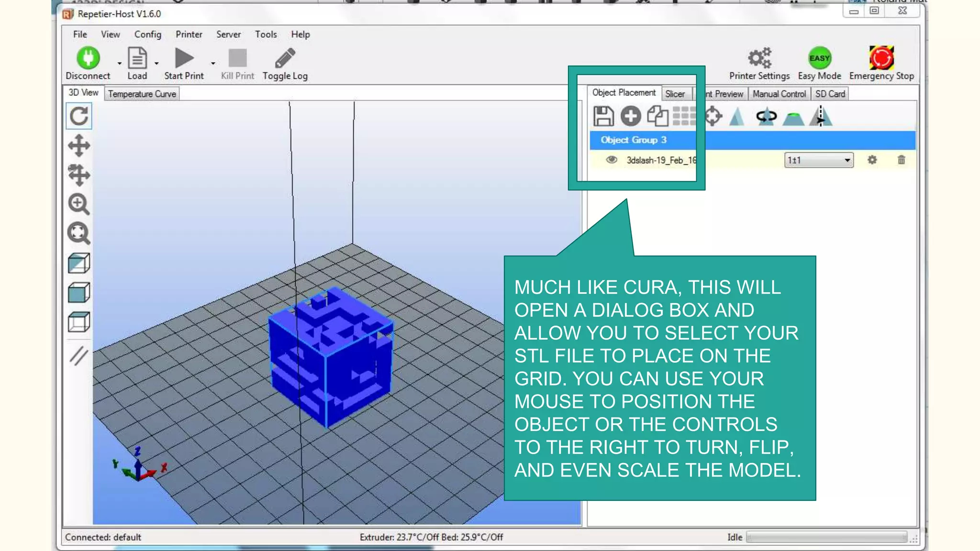
Task: Click the mirror object icon
Action: [x=821, y=116]
